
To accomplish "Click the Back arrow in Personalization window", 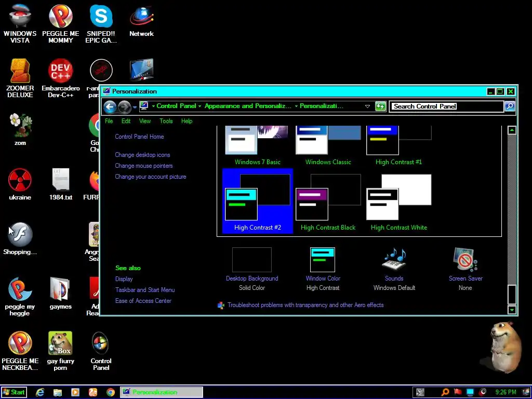I will tap(110, 107).
